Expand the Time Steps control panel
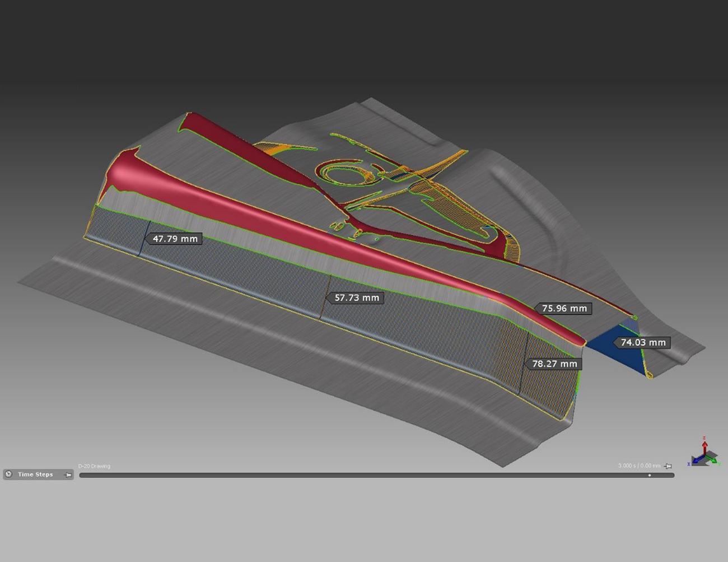Screen dimensions: 728x562 click(x=36, y=473)
